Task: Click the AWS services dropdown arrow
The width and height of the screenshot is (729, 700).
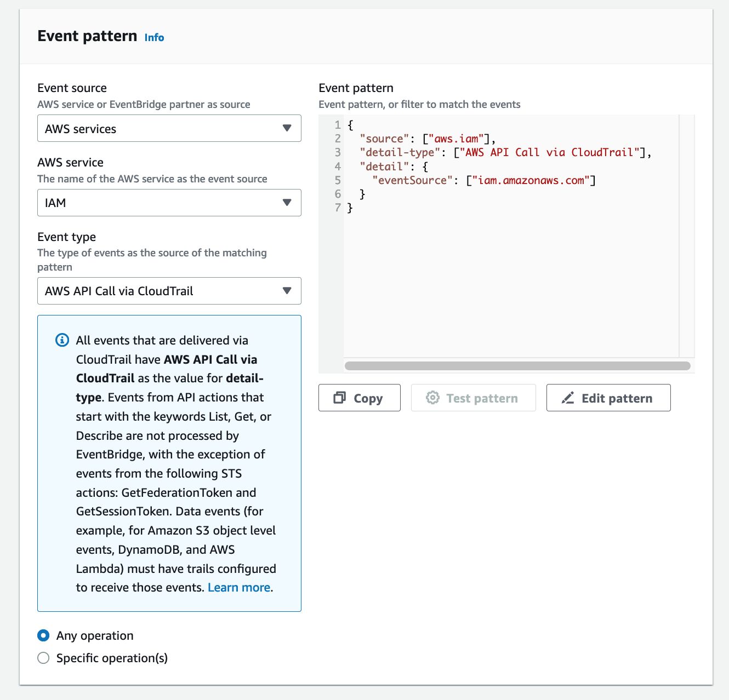Action: pos(287,128)
